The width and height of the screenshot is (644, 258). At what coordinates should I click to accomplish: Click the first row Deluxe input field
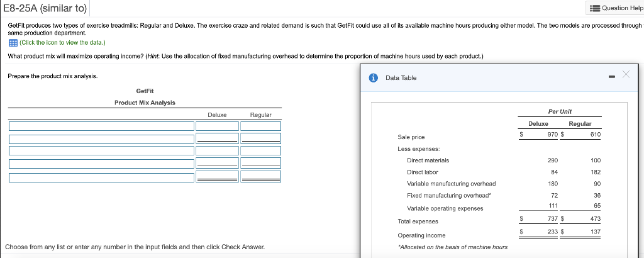click(x=217, y=126)
